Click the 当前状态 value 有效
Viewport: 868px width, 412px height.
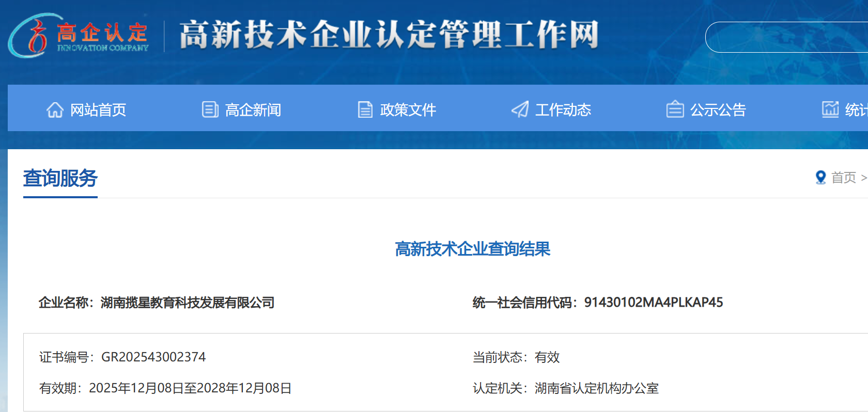pos(547,357)
